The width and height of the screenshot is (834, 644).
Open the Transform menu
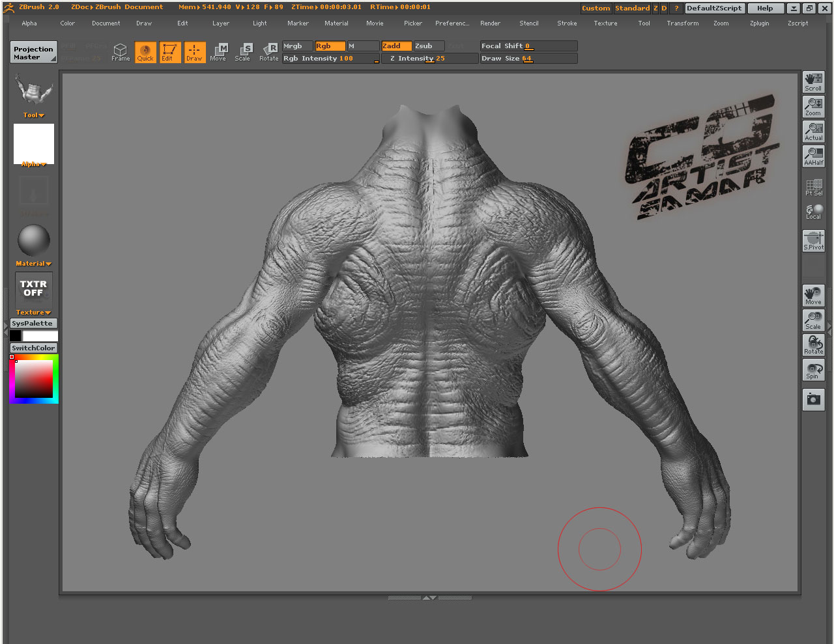tap(682, 23)
